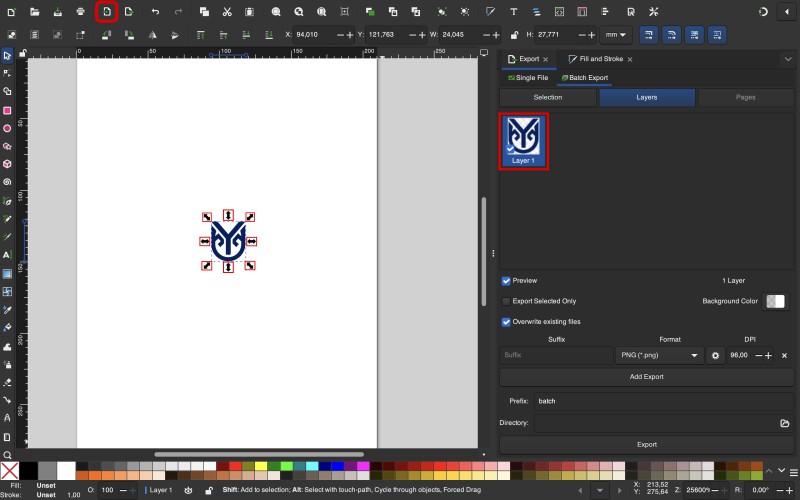Open Layer 1 selector in status bar
This screenshot has width=800, height=500.
[x=159, y=490]
